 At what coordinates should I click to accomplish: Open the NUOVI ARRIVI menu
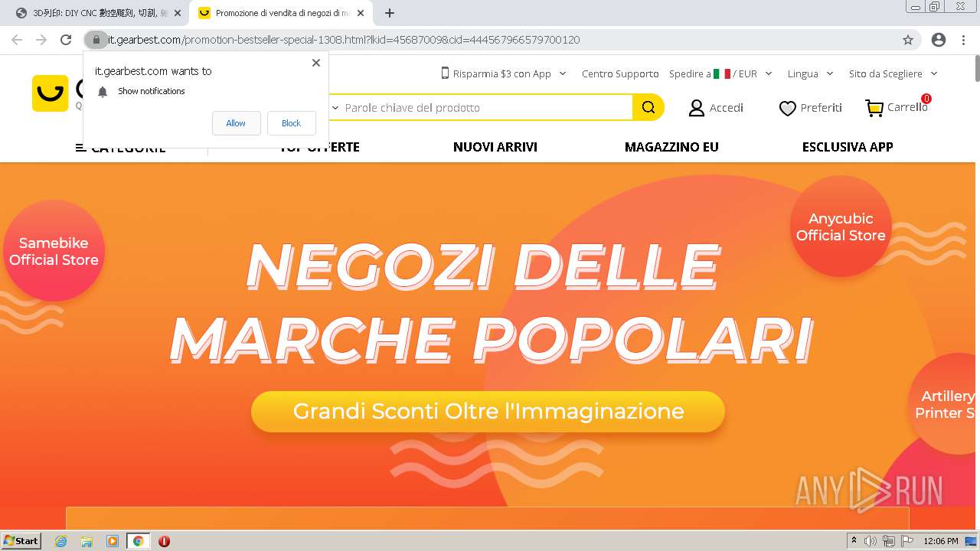(x=495, y=147)
